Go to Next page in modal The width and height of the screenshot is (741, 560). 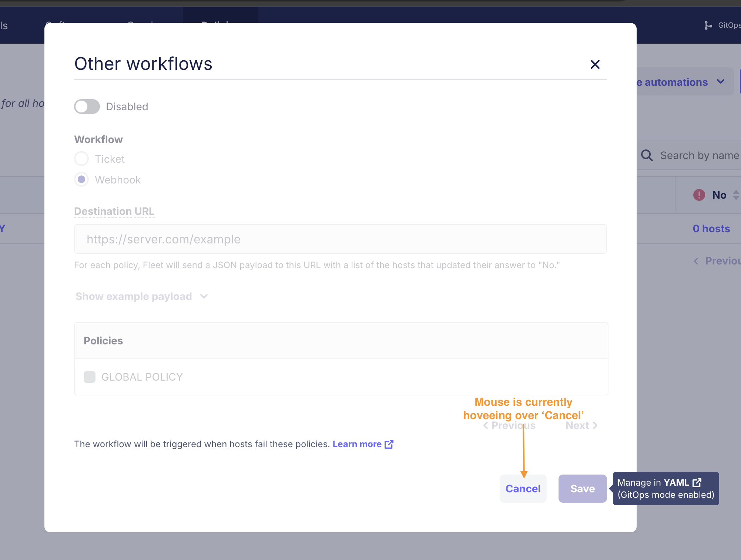pos(581,425)
